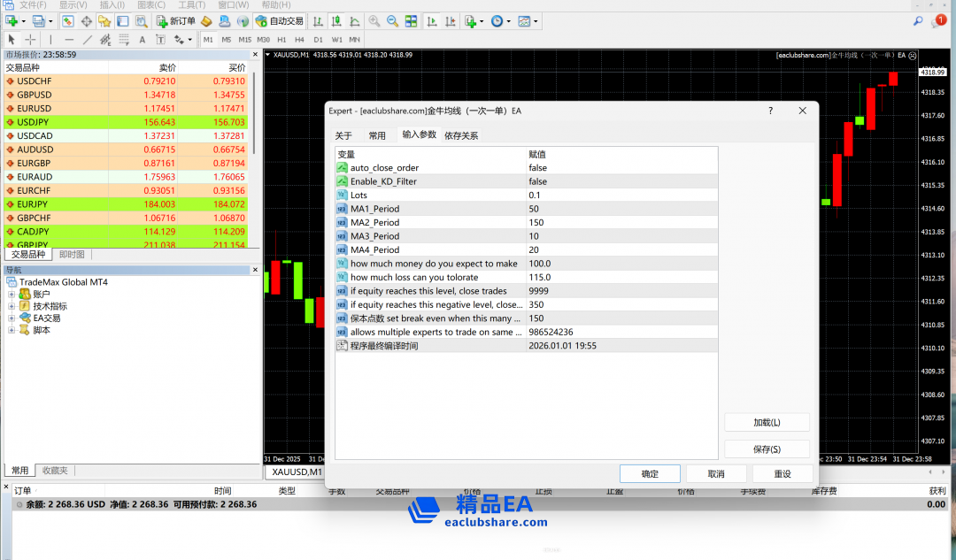
Task: Click the zoom in magnifier icon
Action: pyautogui.click(x=374, y=20)
